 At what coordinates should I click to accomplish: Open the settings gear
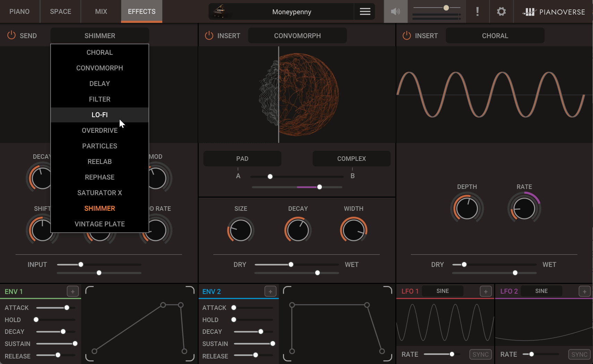point(501,11)
